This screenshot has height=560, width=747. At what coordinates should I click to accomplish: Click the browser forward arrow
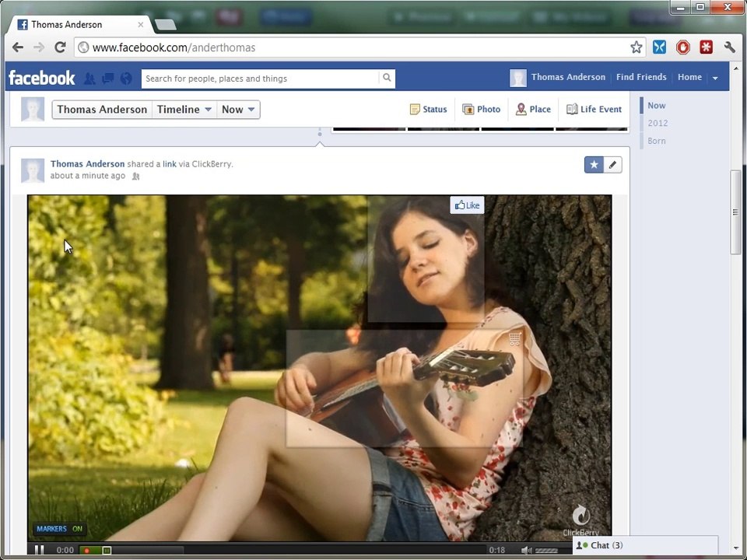coord(39,47)
